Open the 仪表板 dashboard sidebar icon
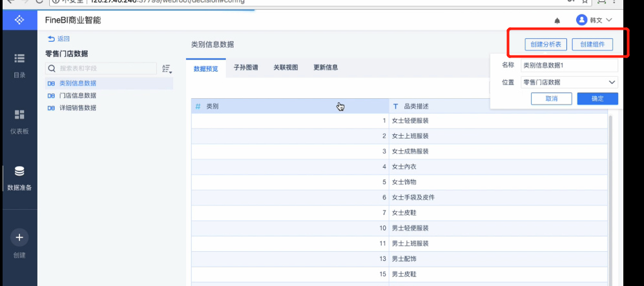Viewport: 644px width, 286px height. [19, 115]
